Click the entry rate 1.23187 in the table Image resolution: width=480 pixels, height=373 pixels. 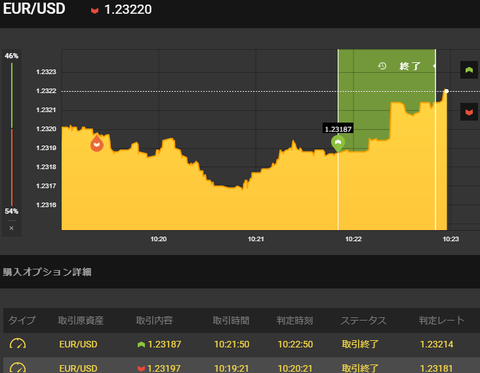[164, 344]
